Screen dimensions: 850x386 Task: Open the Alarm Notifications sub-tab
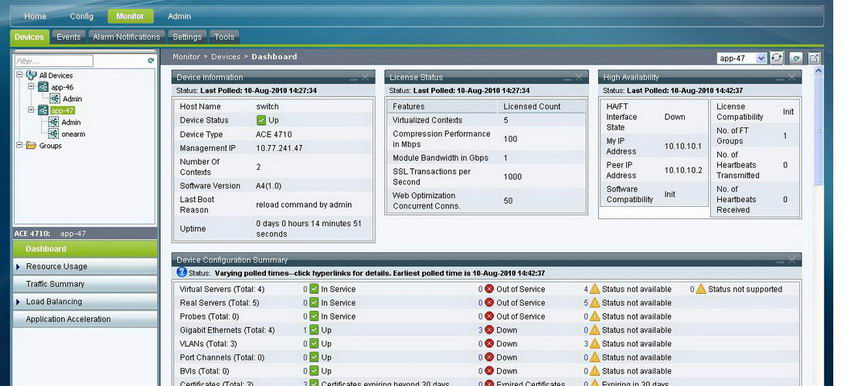point(126,37)
